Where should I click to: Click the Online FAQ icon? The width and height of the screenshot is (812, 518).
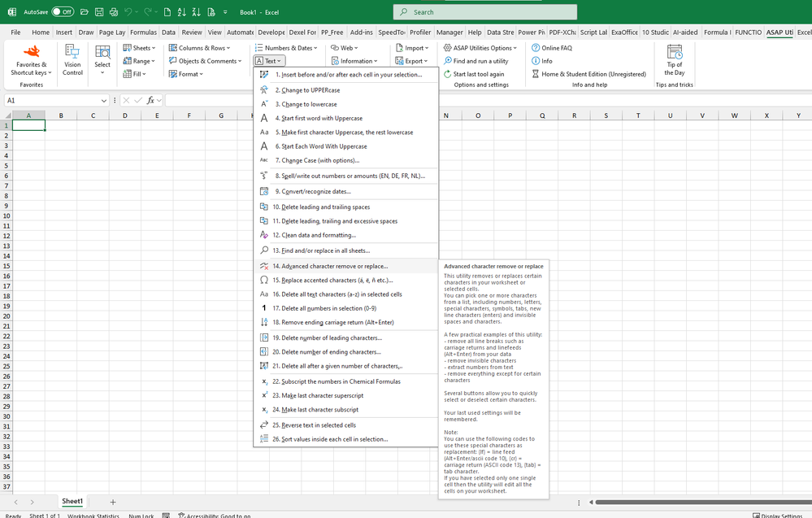[x=536, y=48]
